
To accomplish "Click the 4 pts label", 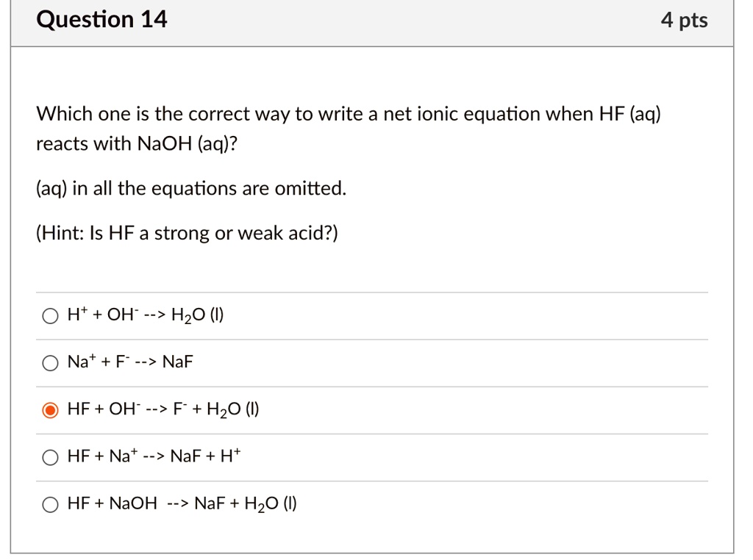I will coord(685,21).
